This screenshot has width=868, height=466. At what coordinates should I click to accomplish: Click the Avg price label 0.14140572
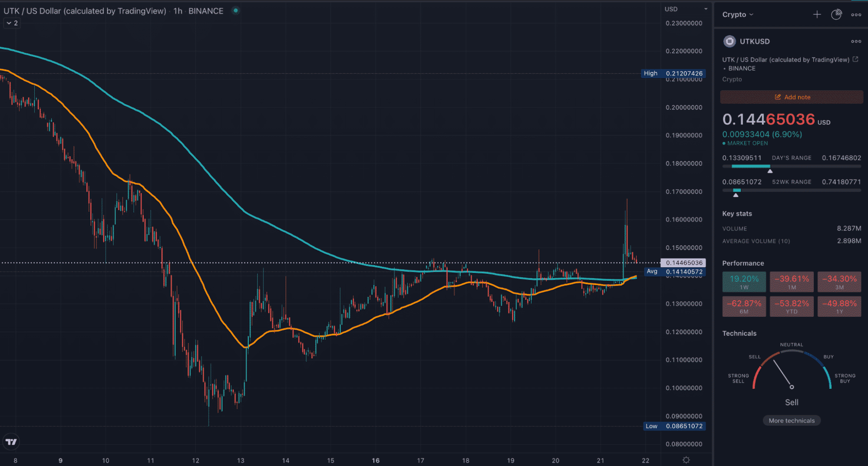675,272
